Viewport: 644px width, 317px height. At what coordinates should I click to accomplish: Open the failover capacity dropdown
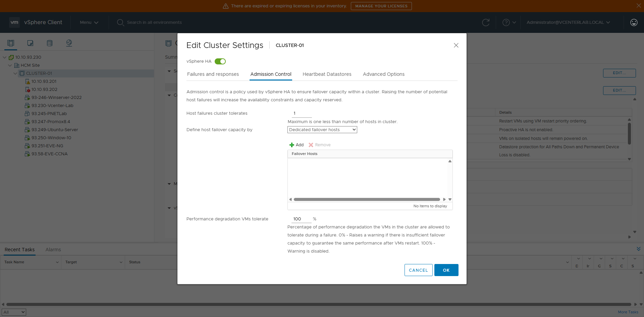[x=322, y=130]
